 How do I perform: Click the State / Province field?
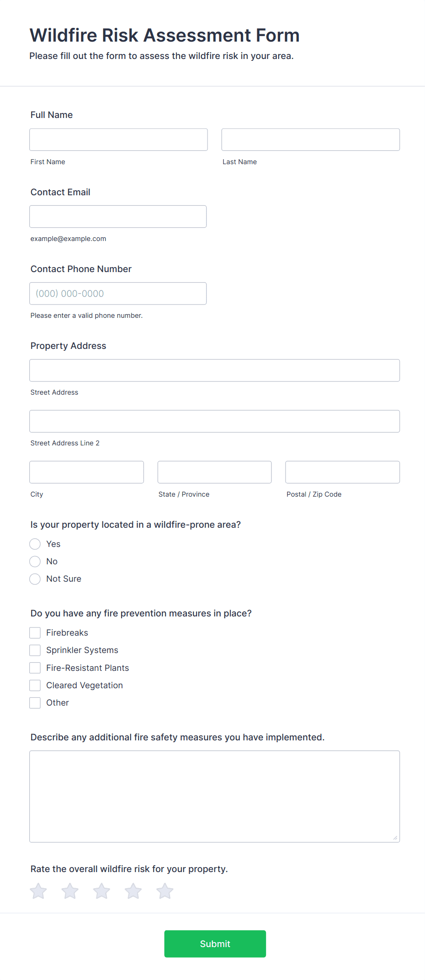214,472
